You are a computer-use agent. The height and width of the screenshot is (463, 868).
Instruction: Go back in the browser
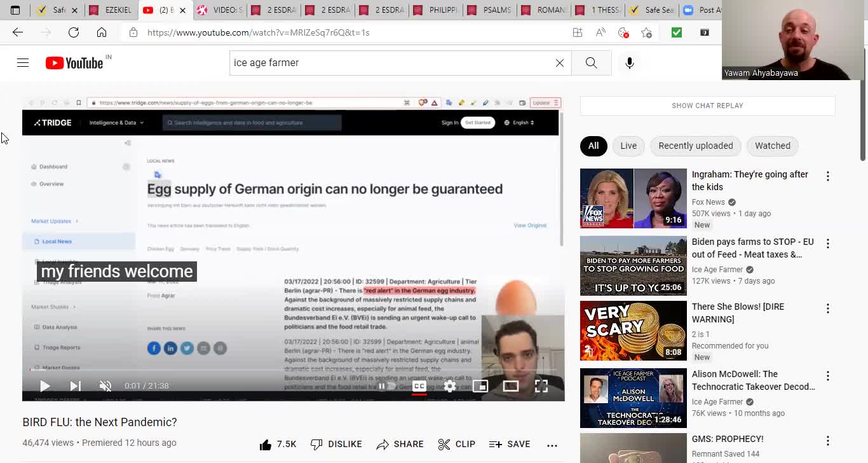18,32
